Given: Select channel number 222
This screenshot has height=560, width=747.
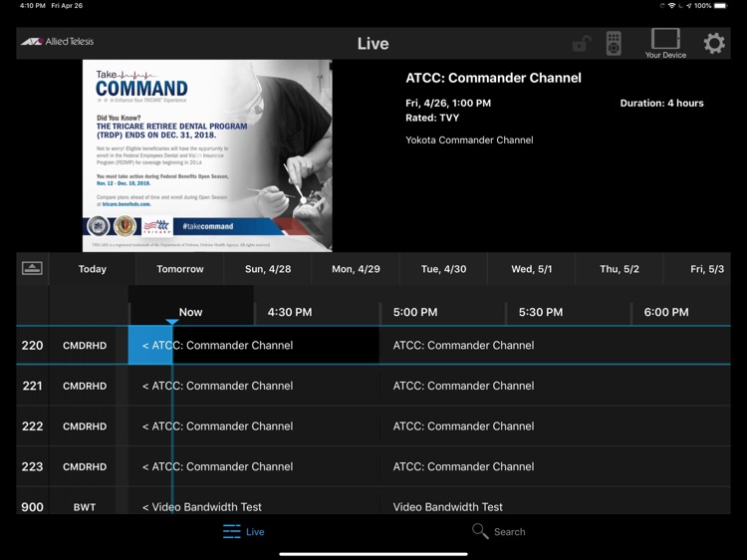Looking at the screenshot, I should point(33,426).
